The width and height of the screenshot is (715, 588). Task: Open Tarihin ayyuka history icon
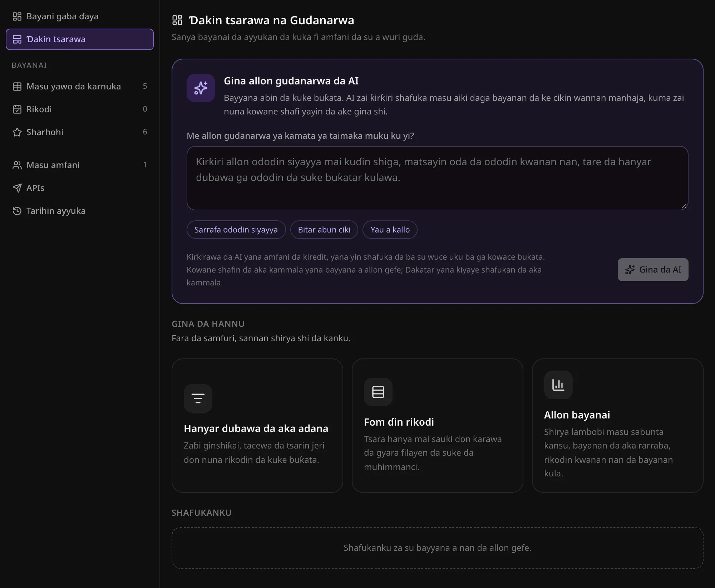pos(17,211)
